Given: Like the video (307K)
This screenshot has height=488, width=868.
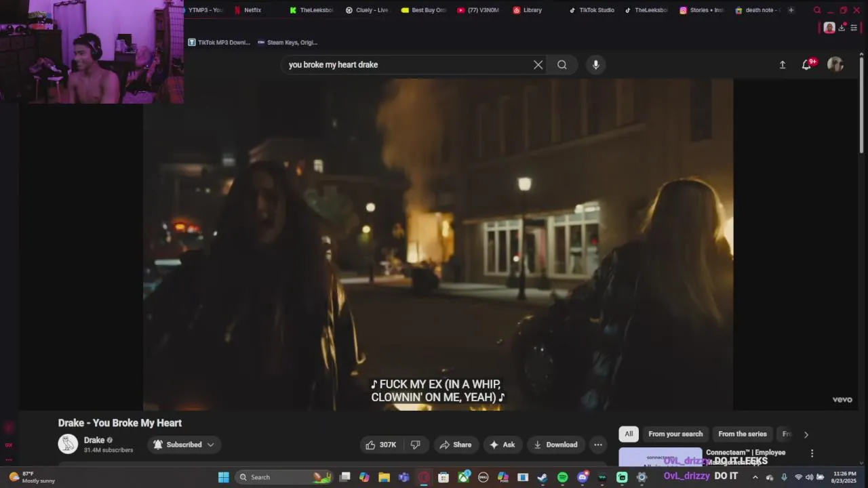Looking at the screenshot, I should [381, 445].
